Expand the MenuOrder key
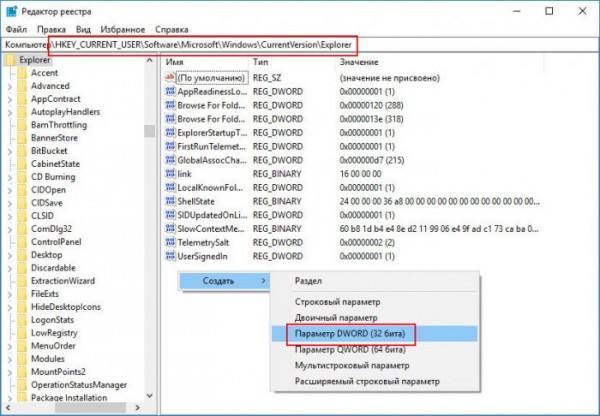 (10, 347)
